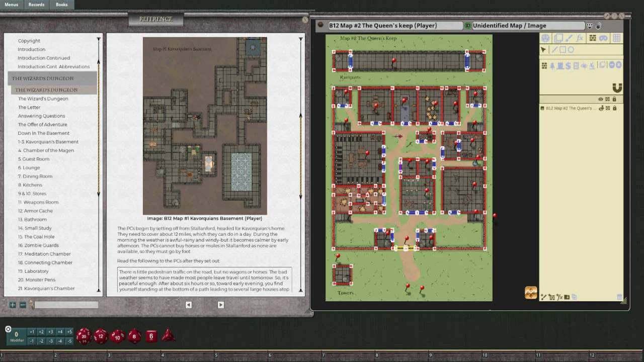Screen dimensions: 644x362
Task: Open the line-of-sight wall tool icon
Action: pos(593,38)
